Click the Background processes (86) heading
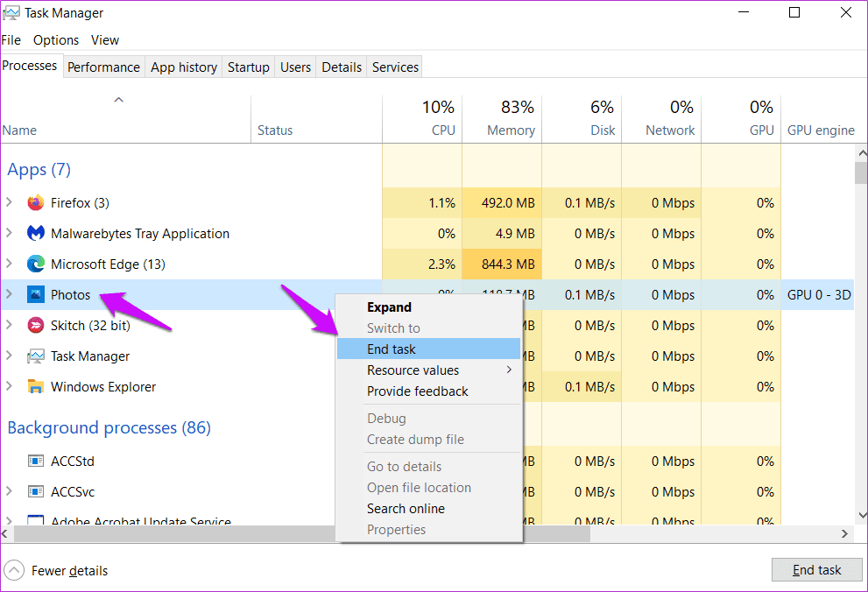The image size is (868, 592). click(x=109, y=427)
